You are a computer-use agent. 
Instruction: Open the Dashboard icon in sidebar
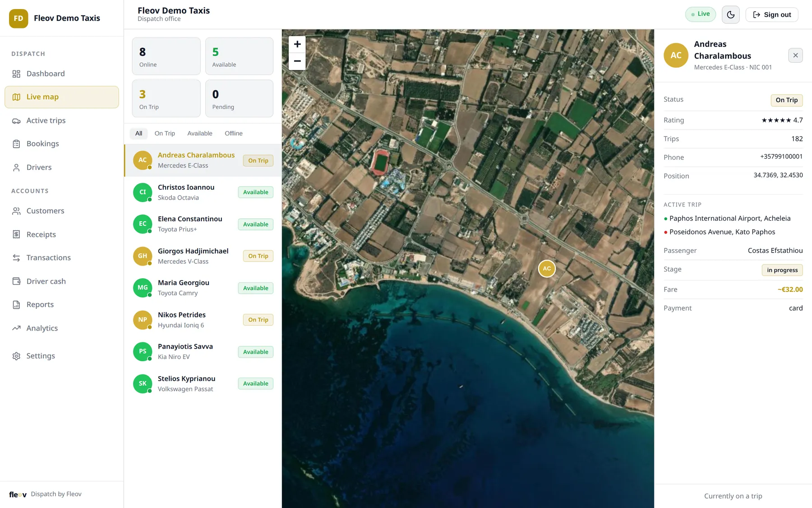16,74
